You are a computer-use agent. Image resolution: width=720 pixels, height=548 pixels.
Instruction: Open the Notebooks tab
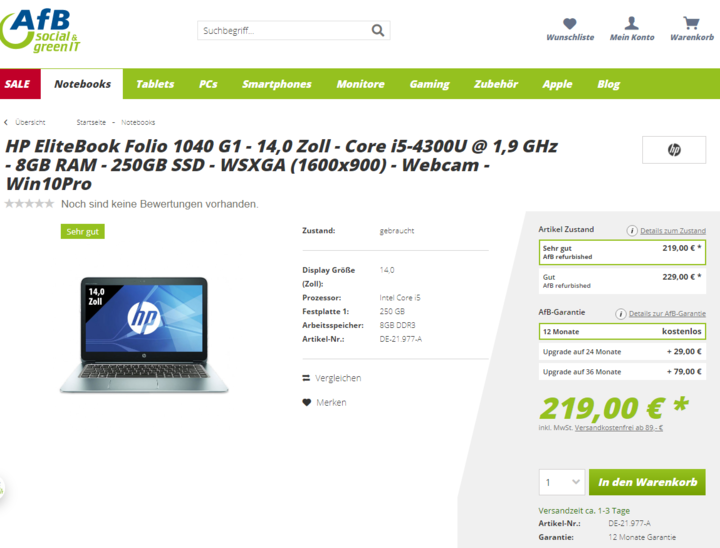(x=82, y=84)
